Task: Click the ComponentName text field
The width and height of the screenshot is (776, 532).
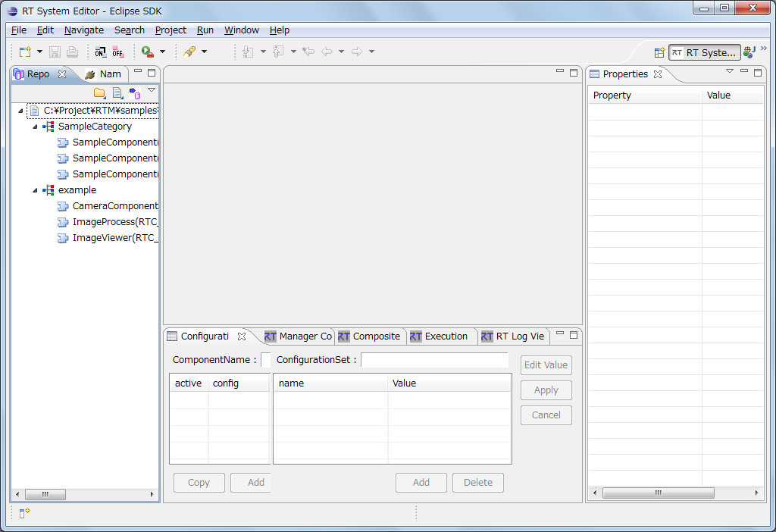Action: 266,360
